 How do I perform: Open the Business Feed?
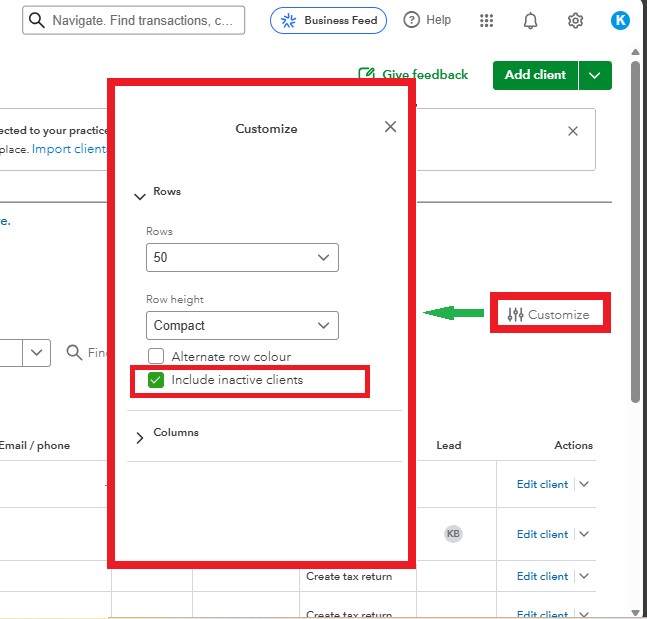click(x=328, y=20)
